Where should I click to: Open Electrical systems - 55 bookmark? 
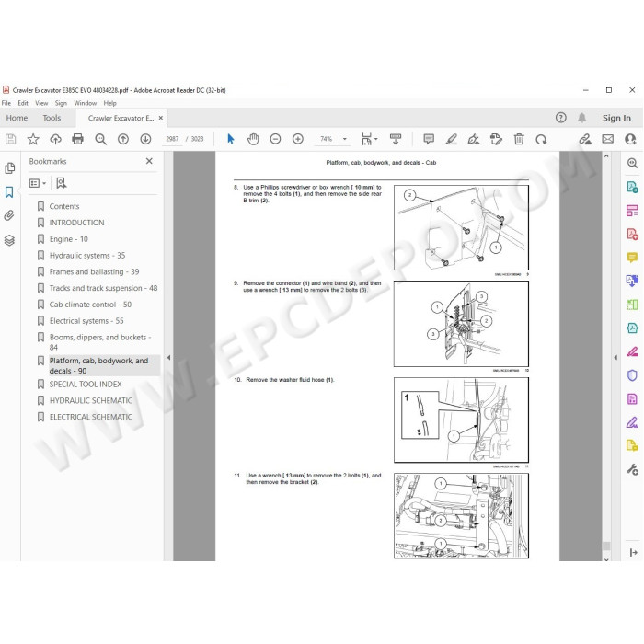coord(86,321)
